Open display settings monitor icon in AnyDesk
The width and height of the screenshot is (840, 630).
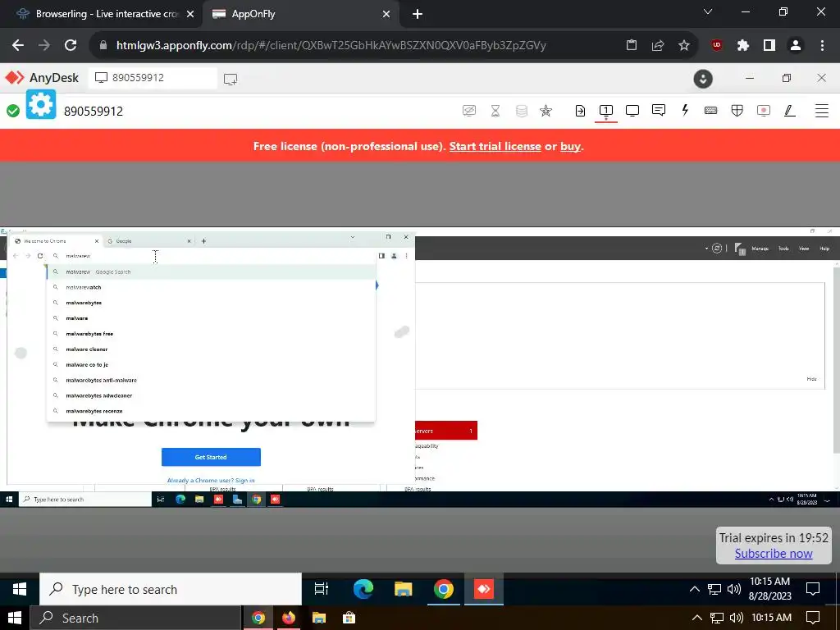pyautogui.click(x=632, y=111)
